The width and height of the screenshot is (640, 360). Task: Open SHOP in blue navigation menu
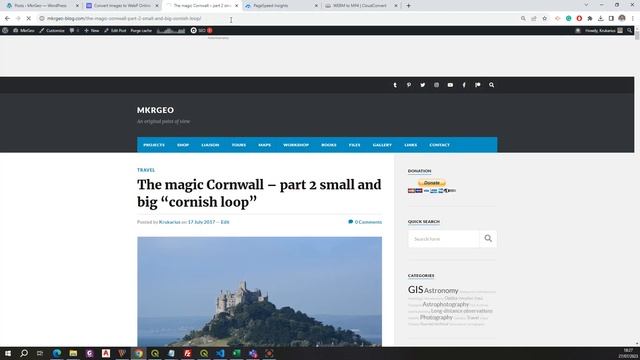(183, 145)
